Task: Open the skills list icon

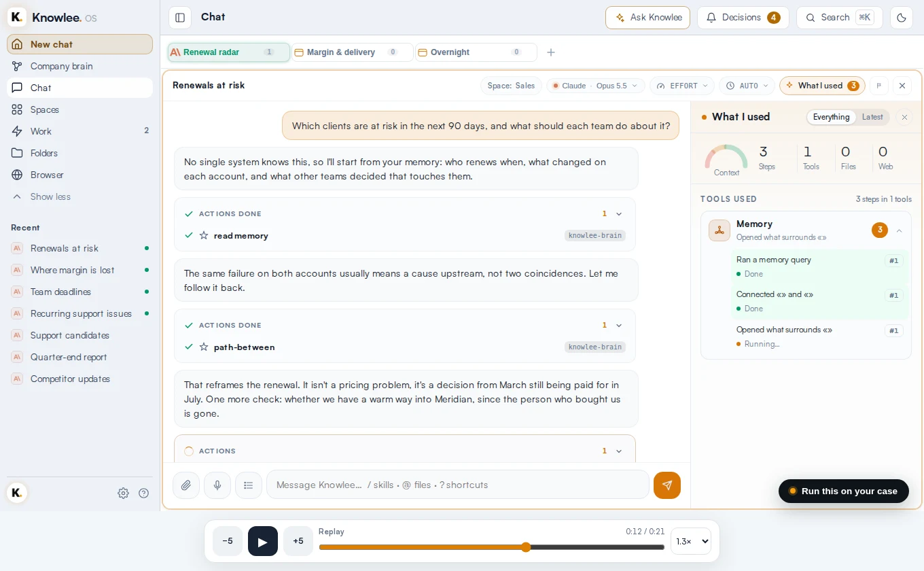Action: pyautogui.click(x=249, y=485)
